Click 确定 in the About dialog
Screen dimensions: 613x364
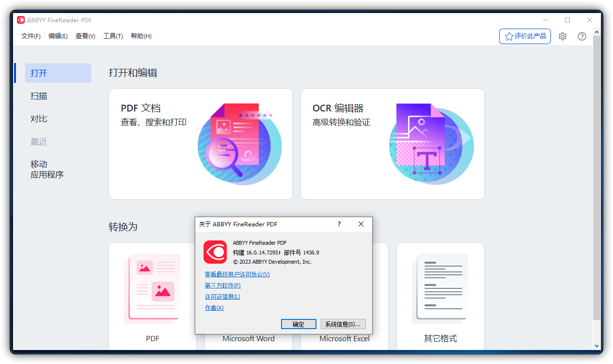[x=299, y=324]
